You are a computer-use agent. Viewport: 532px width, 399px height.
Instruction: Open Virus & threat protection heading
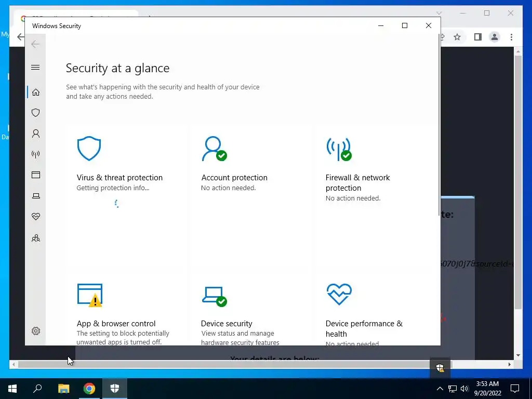pyautogui.click(x=119, y=178)
